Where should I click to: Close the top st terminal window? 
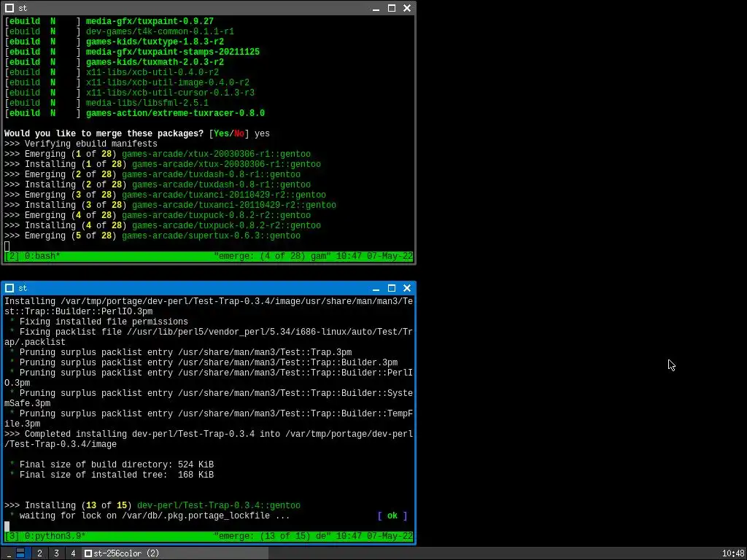click(407, 8)
